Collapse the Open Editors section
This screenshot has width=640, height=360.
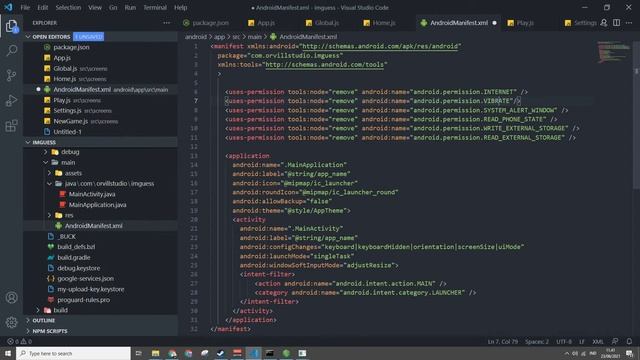(28, 37)
